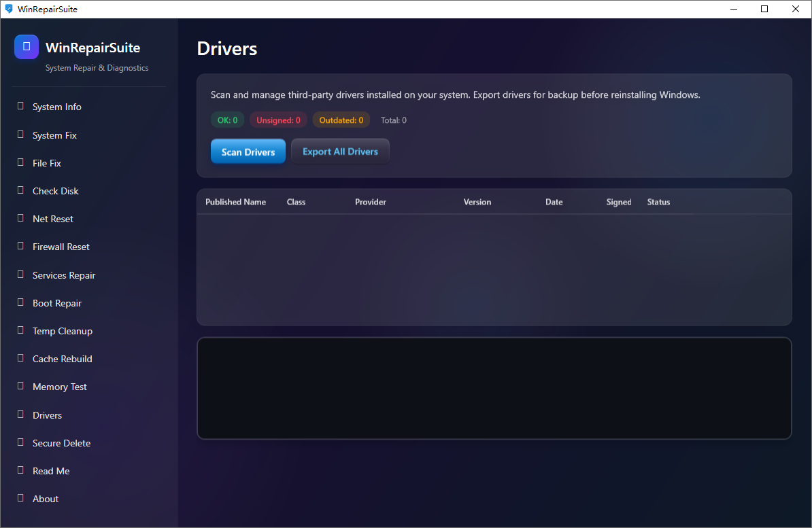Click the System Repair & Diagnostics subtitle
812x528 pixels.
click(97, 68)
